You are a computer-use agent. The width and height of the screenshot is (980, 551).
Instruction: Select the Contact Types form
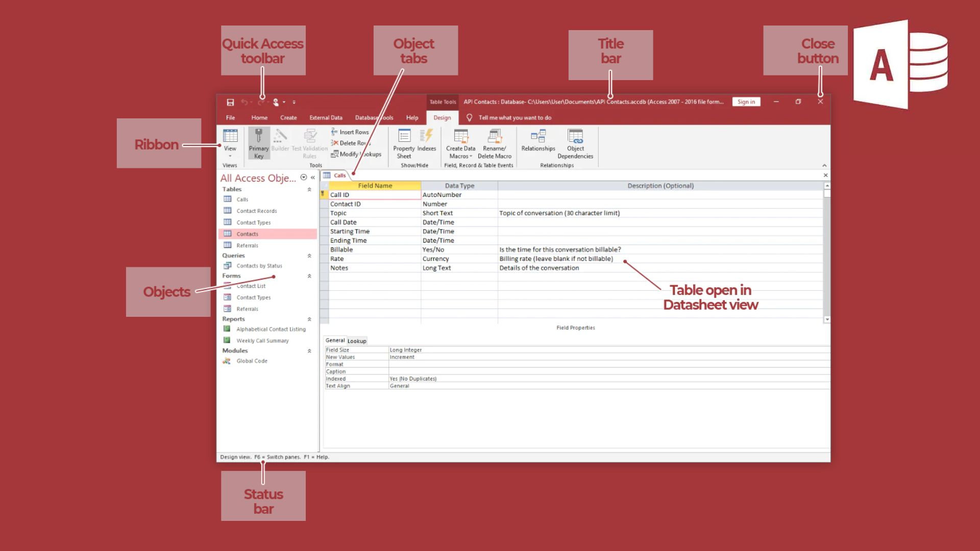point(253,297)
